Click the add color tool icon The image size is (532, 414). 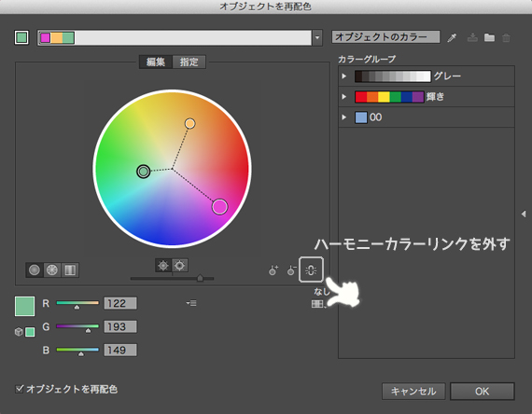pyautogui.click(x=273, y=269)
